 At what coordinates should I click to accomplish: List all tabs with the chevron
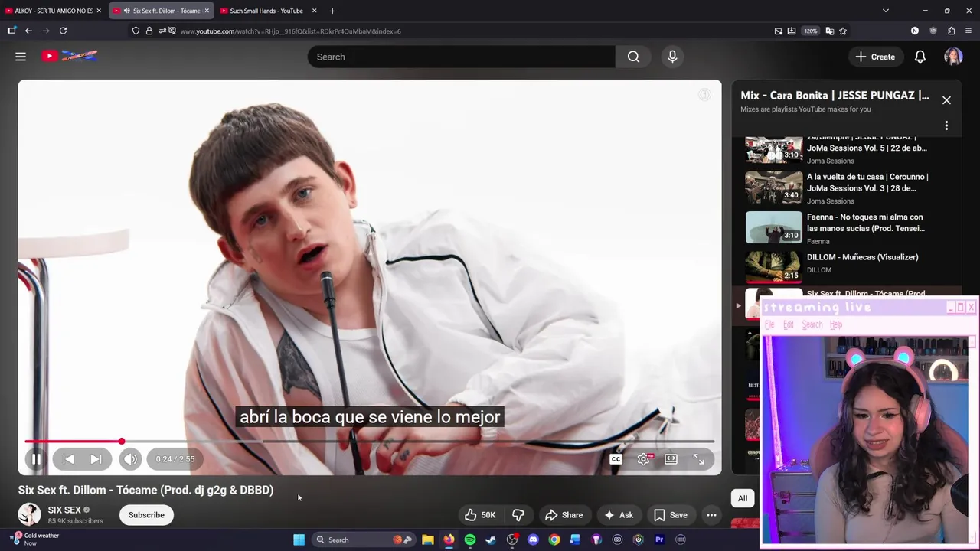(x=886, y=11)
